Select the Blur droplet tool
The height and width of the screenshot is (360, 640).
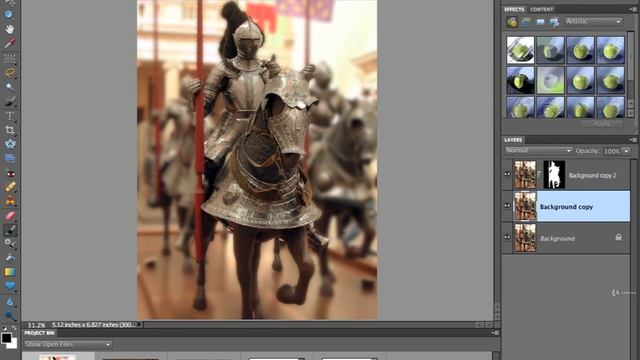tap(9, 302)
